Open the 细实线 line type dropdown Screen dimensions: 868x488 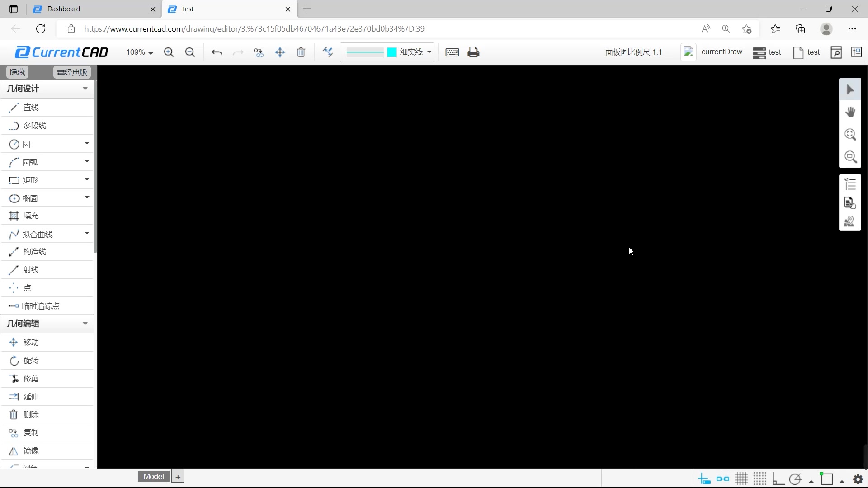tap(429, 52)
